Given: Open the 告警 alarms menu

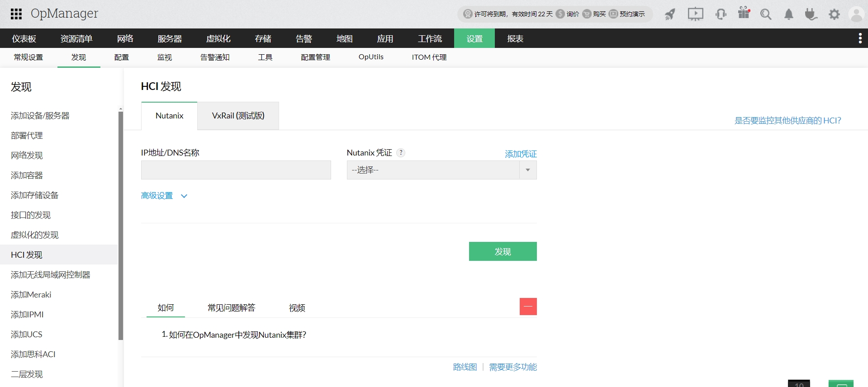Looking at the screenshot, I should point(304,38).
